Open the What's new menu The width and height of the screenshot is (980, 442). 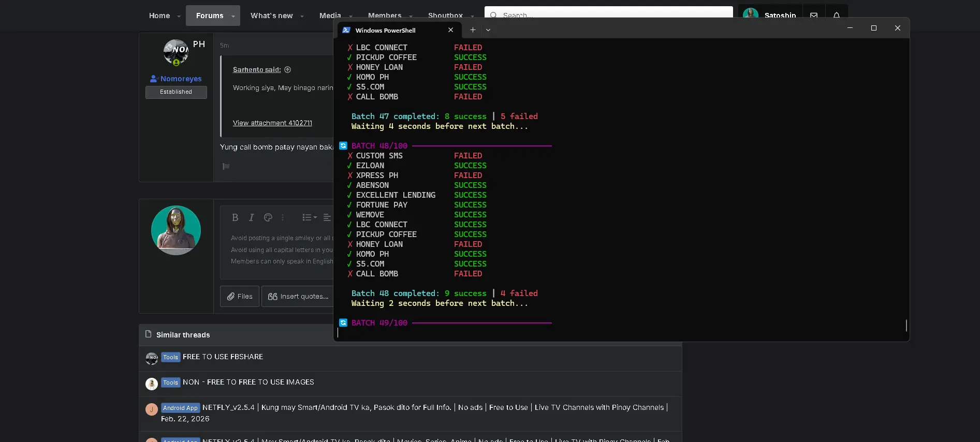click(x=272, y=16)
